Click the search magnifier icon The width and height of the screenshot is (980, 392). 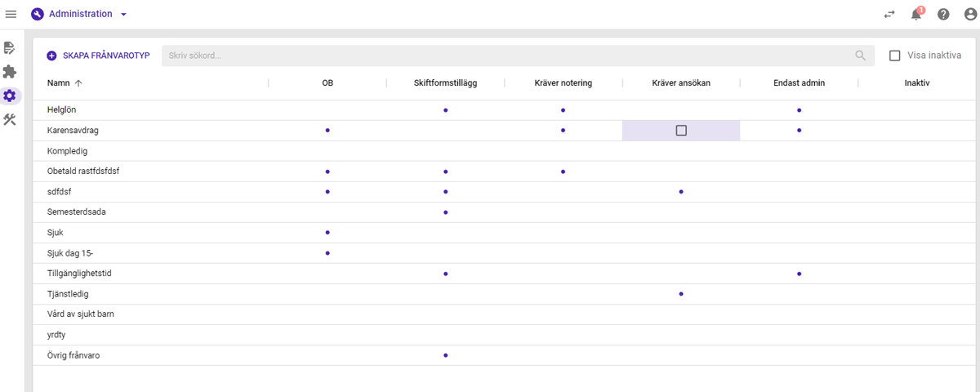[x=860, y=56]
